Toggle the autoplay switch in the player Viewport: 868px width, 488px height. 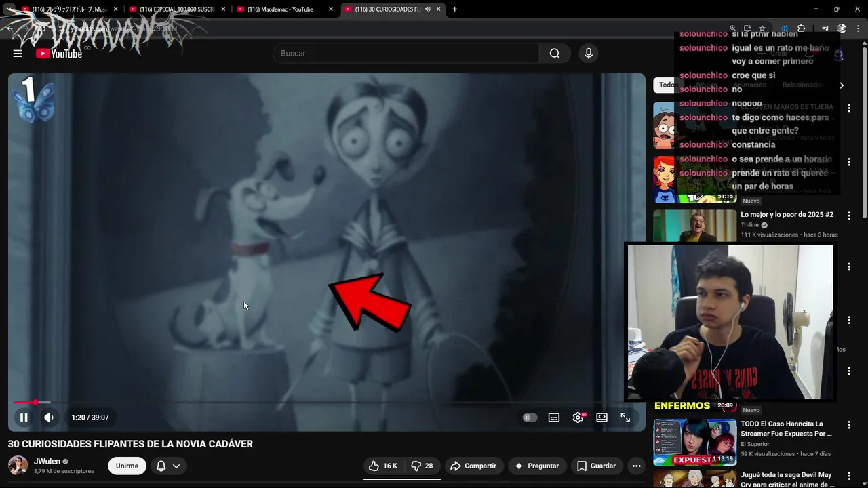(530, 418)
